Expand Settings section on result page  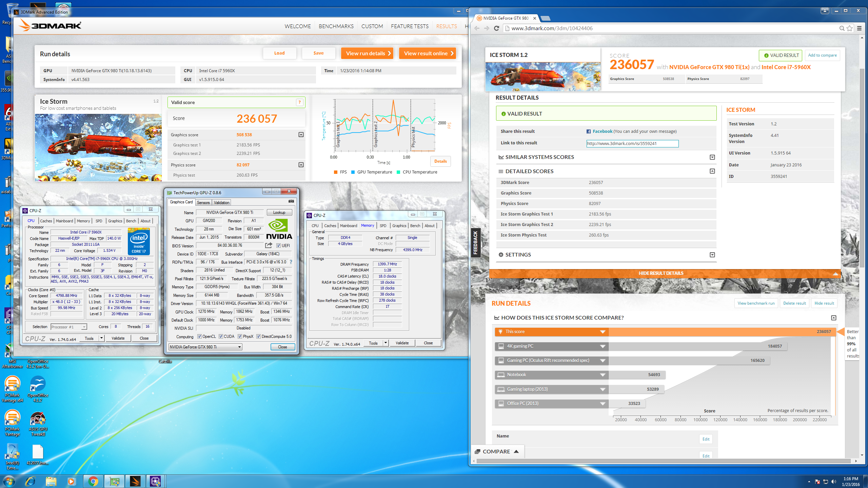click(x=712, y=255)
